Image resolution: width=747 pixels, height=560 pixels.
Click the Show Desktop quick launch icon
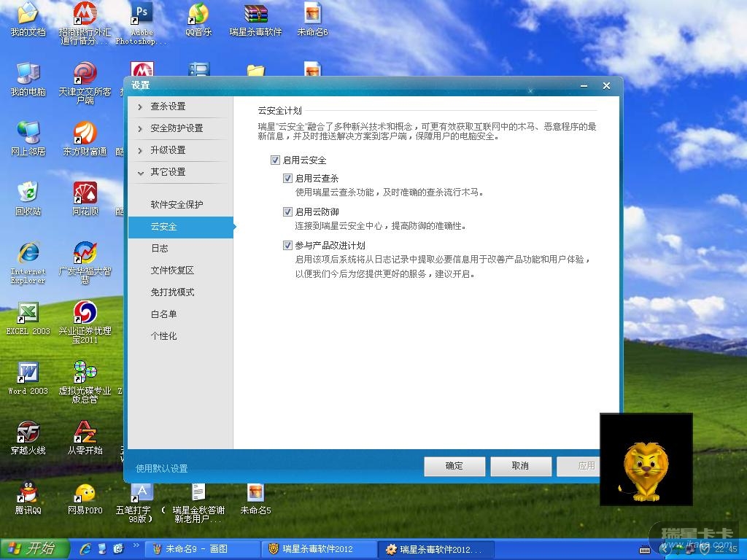[102, 549]
